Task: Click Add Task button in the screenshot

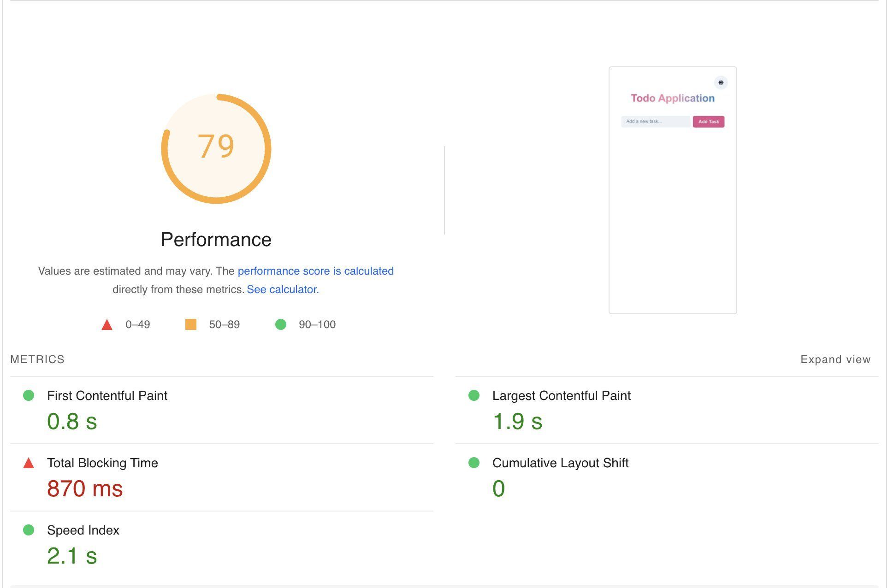Action: coord(708,122)
